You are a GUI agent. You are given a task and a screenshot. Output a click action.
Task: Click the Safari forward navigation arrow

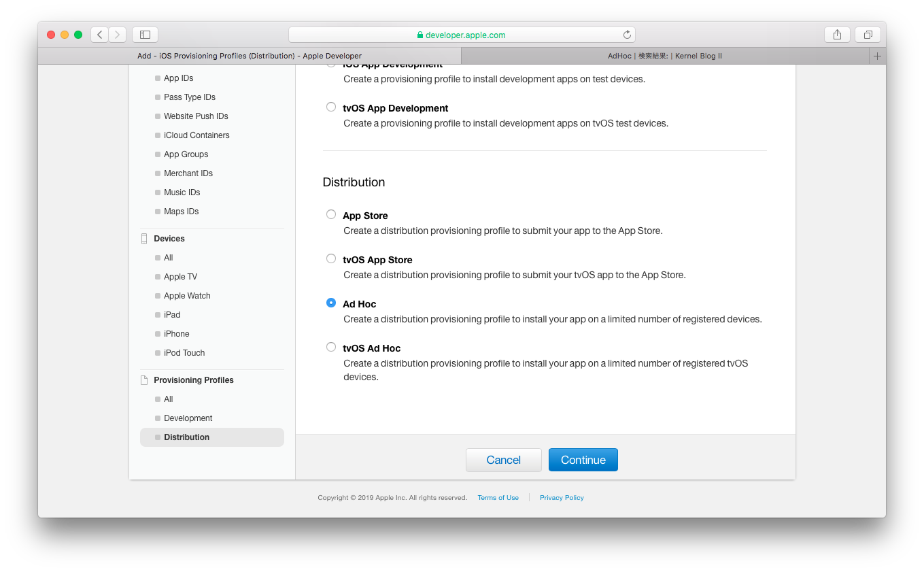pos(118,35)
